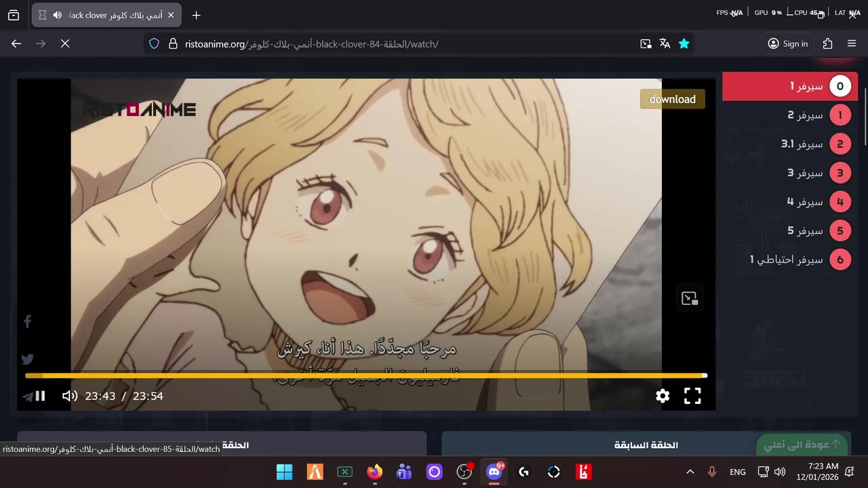Screen dimensions: 868x488
Task: Go back to the previous page
Action: 16,44
